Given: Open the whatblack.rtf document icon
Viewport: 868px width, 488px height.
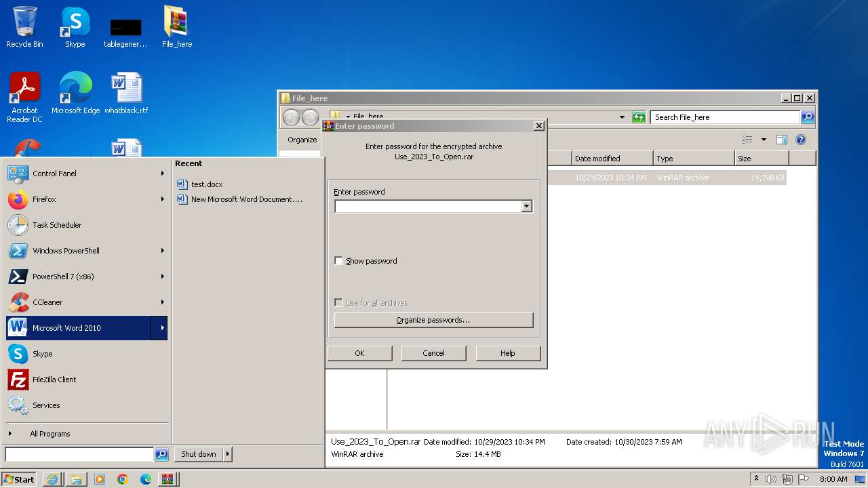Looking at the screenshot, I should click(126, 94).
